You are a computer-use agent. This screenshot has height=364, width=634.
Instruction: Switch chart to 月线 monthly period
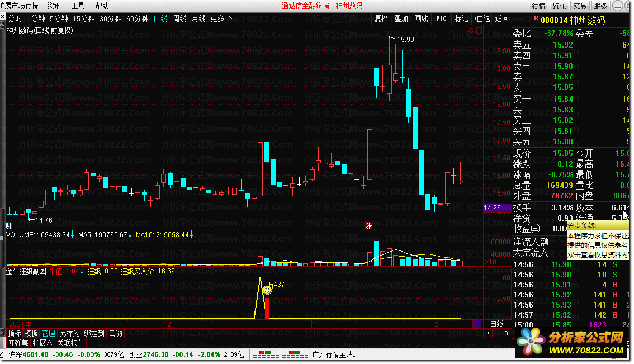(198, 18)
